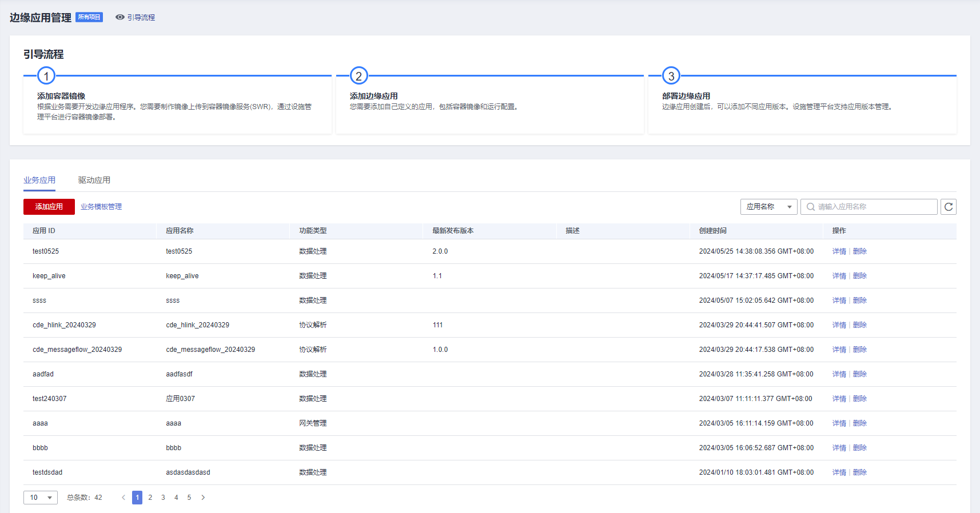View 详情 for ssss row
The width and height of the screenshot is (980, 513).
tap(839, 300)
